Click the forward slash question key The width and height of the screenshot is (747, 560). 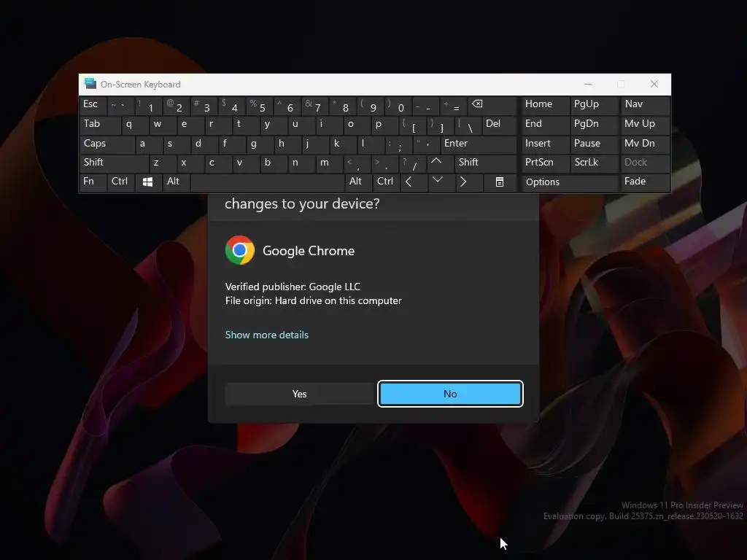click(412, 163)
